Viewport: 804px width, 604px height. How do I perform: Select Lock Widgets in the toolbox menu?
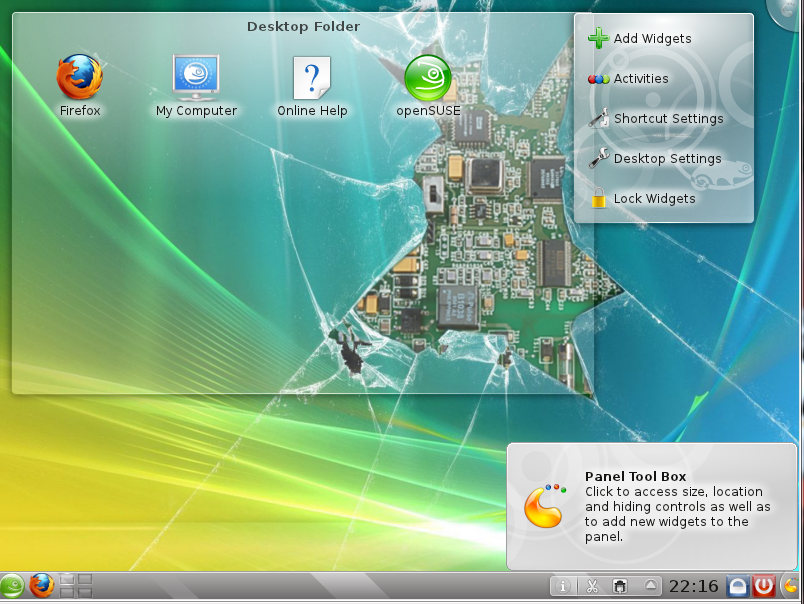pyautogui.click(x=642, y=198)
